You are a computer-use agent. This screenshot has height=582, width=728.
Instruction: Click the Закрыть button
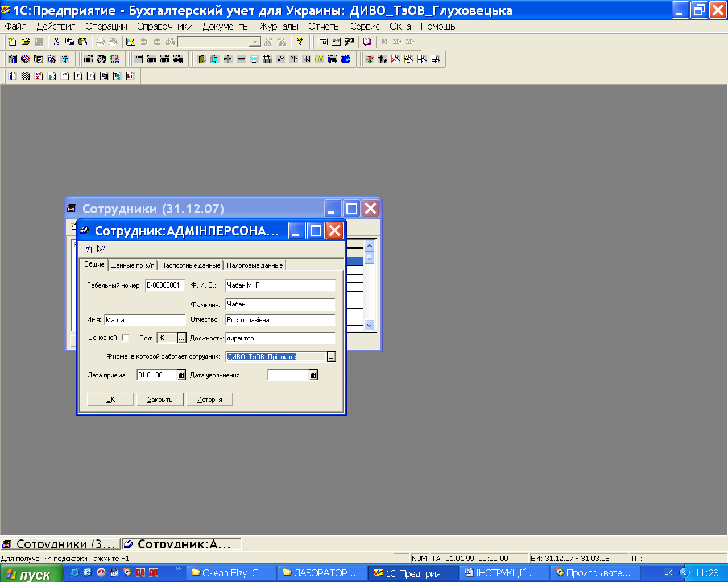[160, 400]
